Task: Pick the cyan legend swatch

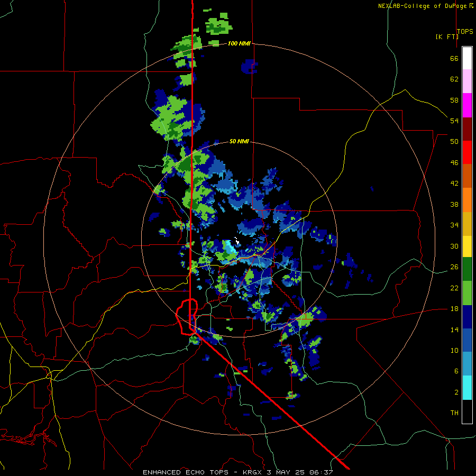Action: coord(467,388)
